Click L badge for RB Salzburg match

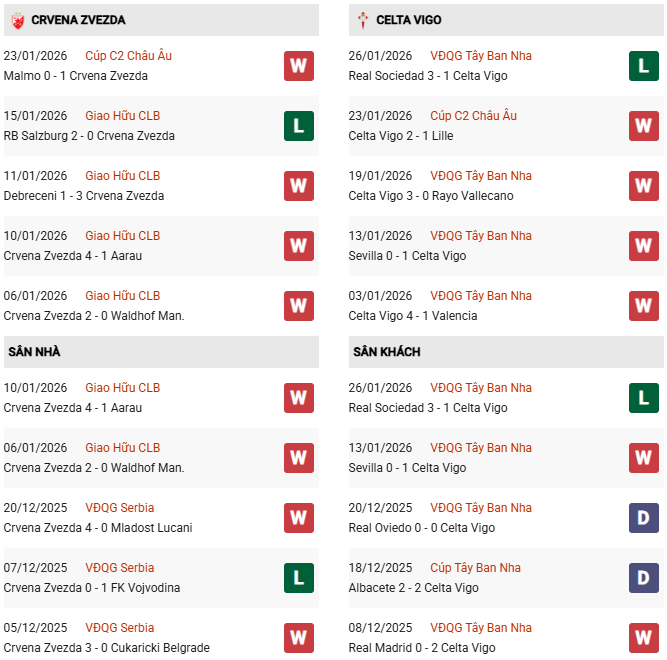tap(298, 126)
